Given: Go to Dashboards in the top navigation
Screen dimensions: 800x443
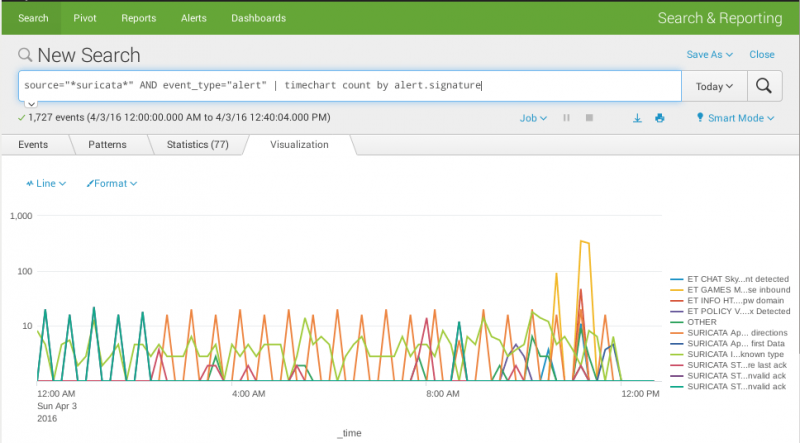Looking at the screenshot, I should (x=258, y=18).
